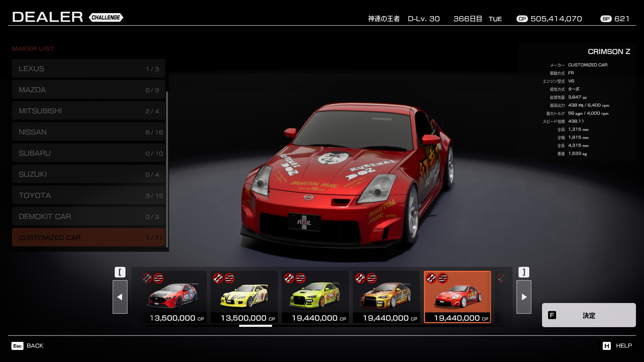Select NISSAN in maker list

pyautogui.click(x=89, y=132)
